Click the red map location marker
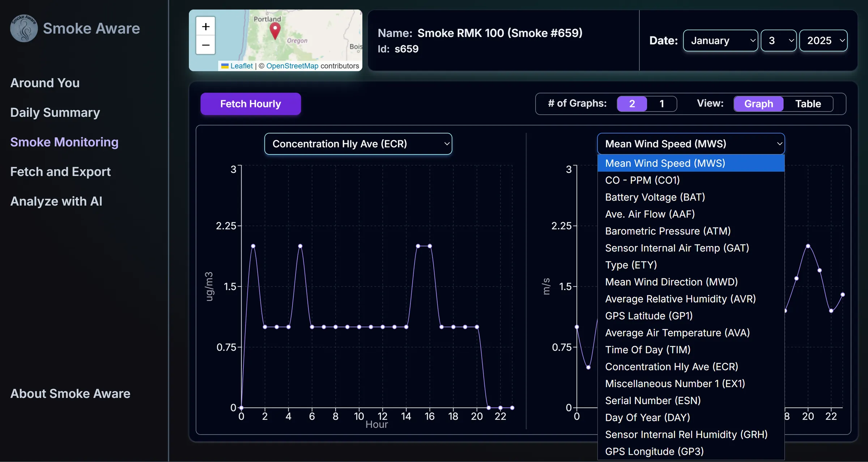 [275, 31]
